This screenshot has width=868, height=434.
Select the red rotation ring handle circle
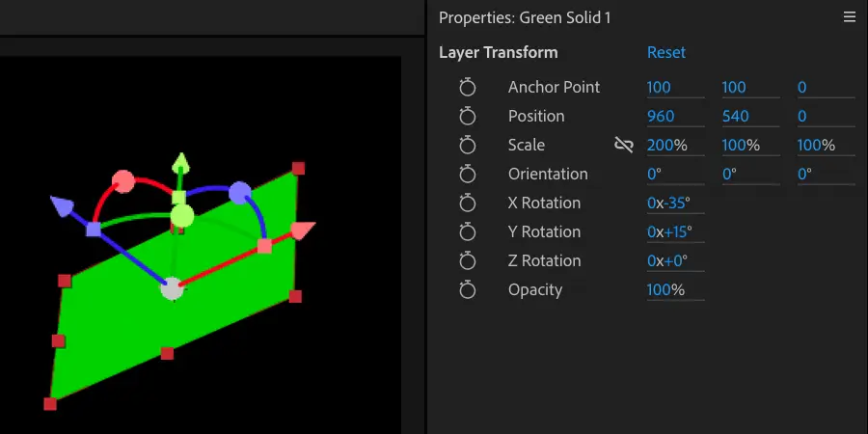(x=123, y=180)
